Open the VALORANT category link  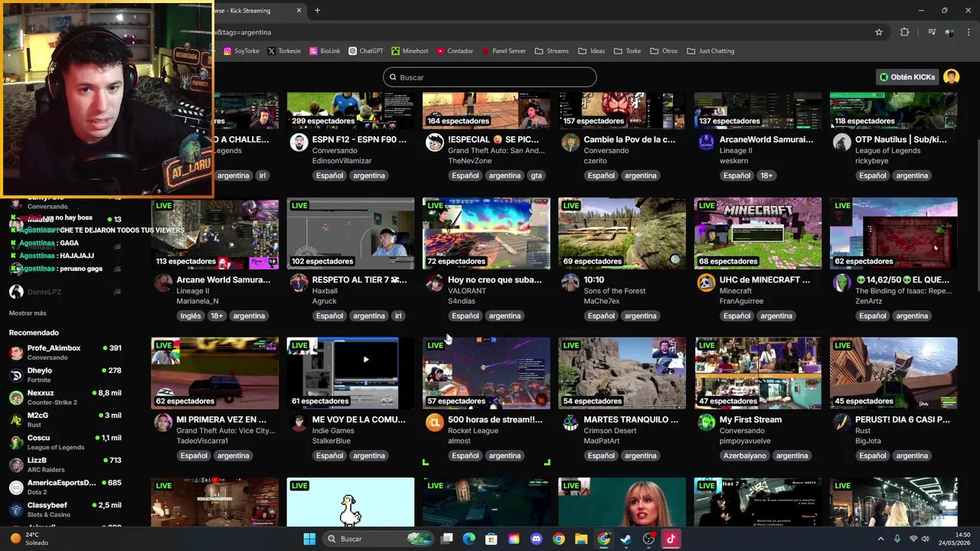tap(467, 291)
